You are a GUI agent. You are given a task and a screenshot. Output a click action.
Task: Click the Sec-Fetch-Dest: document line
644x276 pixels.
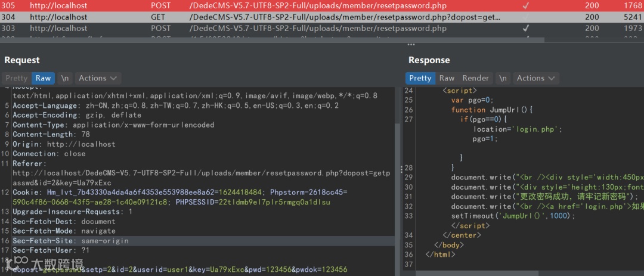64,221
